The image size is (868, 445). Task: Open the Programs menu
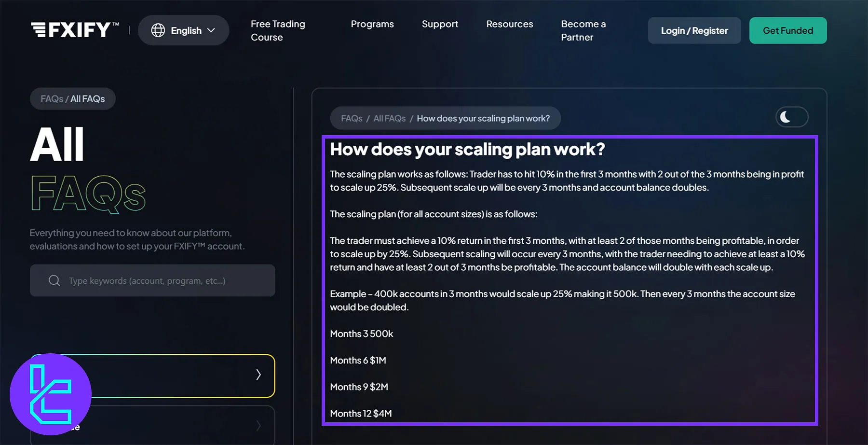(372, 24)
